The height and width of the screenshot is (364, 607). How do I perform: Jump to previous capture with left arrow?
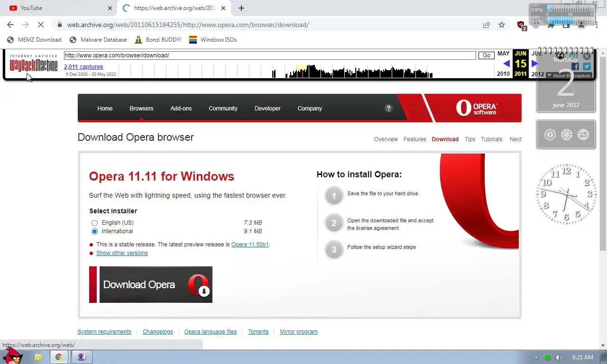tap(506, 64)
